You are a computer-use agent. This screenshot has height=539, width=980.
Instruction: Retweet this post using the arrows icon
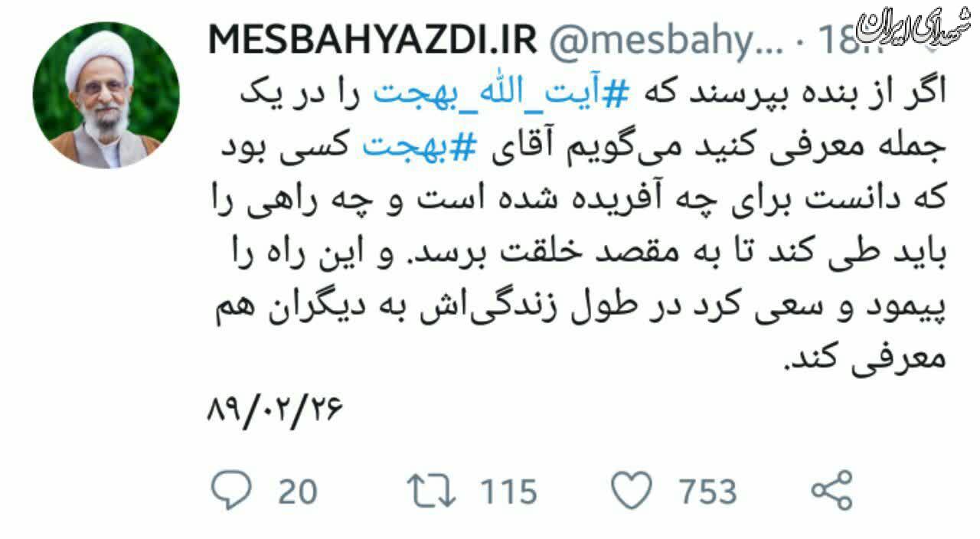(x=433, y=491)
